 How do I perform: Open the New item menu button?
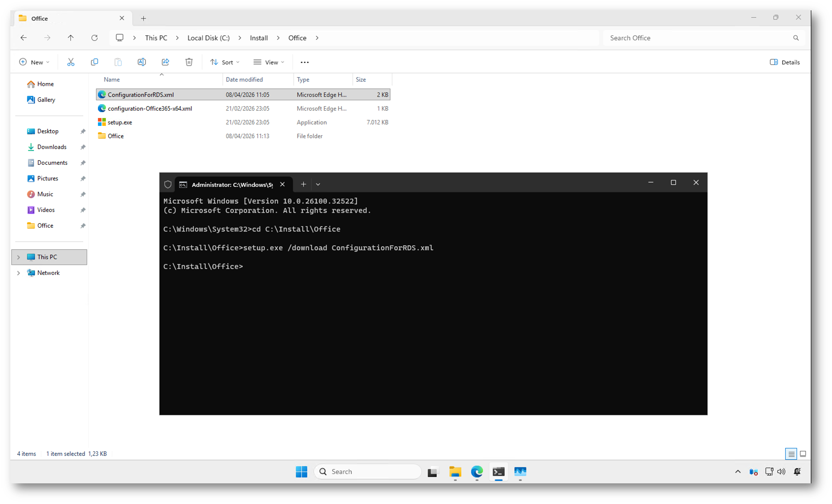34,62
